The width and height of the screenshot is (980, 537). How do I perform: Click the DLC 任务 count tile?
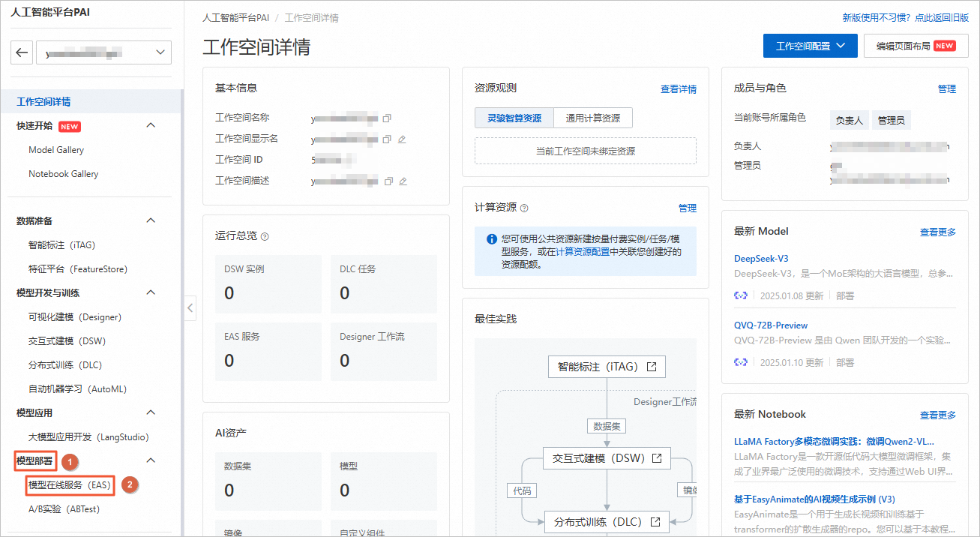[x=384, y=284]
